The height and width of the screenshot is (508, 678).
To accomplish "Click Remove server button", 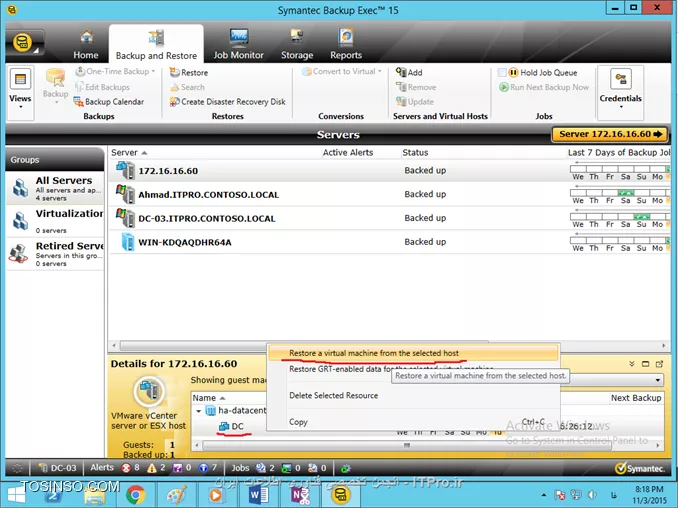I will [x=416, y=87].
